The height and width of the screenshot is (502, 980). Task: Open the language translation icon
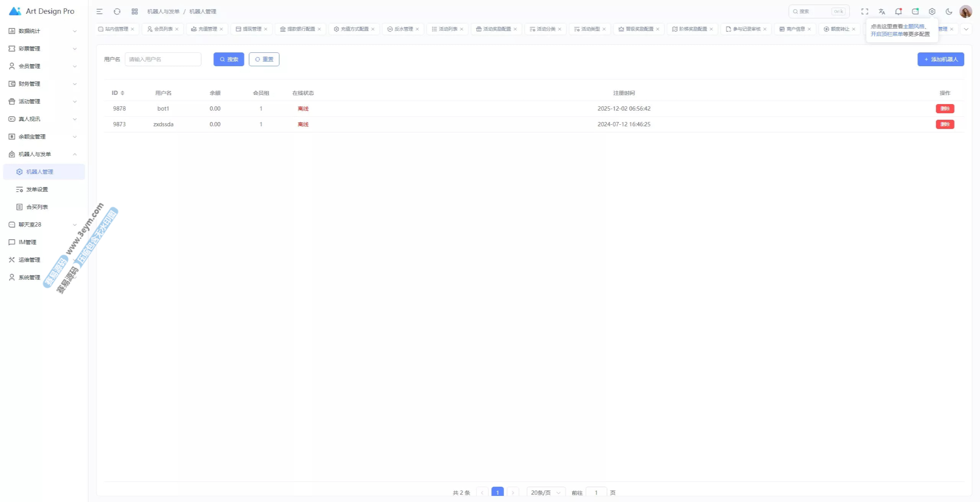[x=882, y=11]
